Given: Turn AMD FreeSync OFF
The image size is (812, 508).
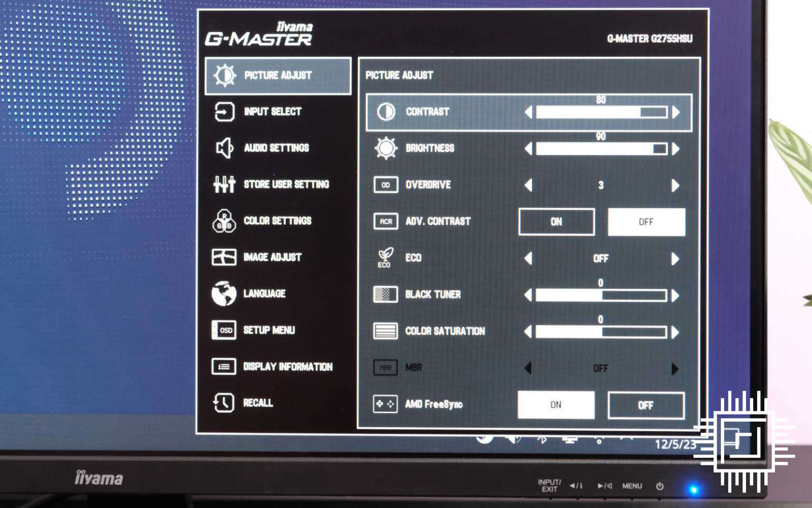Looking at the screenshot, I should click(x=646, y=405).
